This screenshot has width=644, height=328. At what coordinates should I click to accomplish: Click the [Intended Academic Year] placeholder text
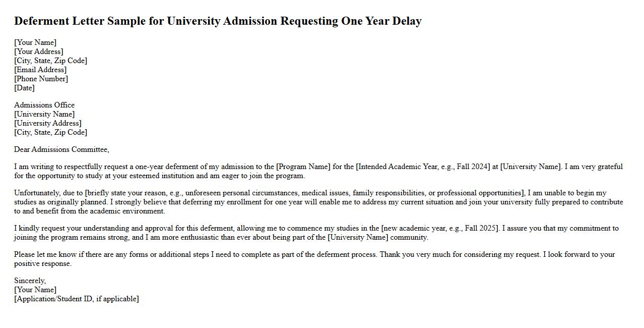(x=423, y=167)
